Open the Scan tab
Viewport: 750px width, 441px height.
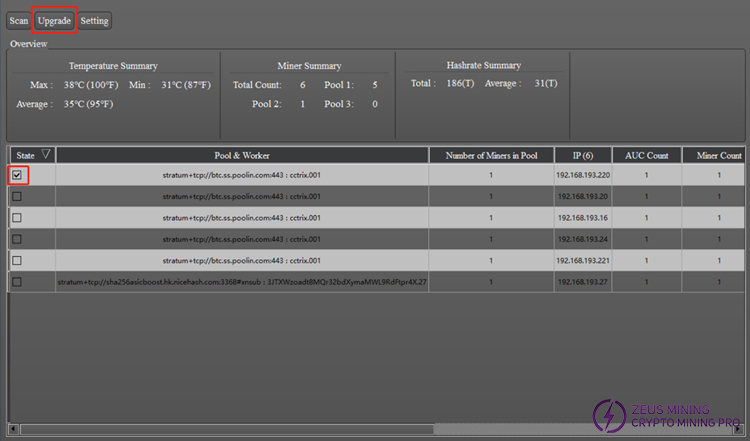(x=18, y=20)
